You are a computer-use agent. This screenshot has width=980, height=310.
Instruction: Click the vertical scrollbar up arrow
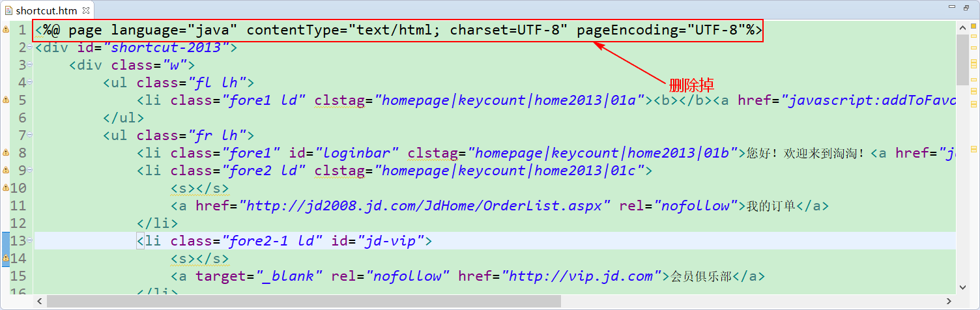[x=962, y=27]
